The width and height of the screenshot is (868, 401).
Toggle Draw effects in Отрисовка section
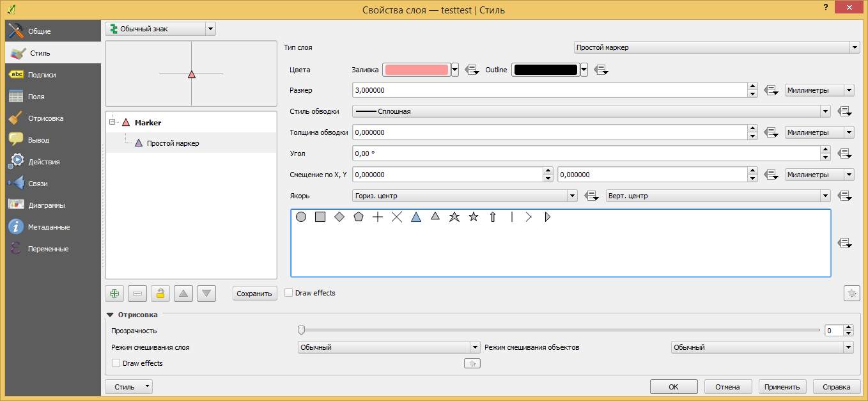click(x=116, y=363)
